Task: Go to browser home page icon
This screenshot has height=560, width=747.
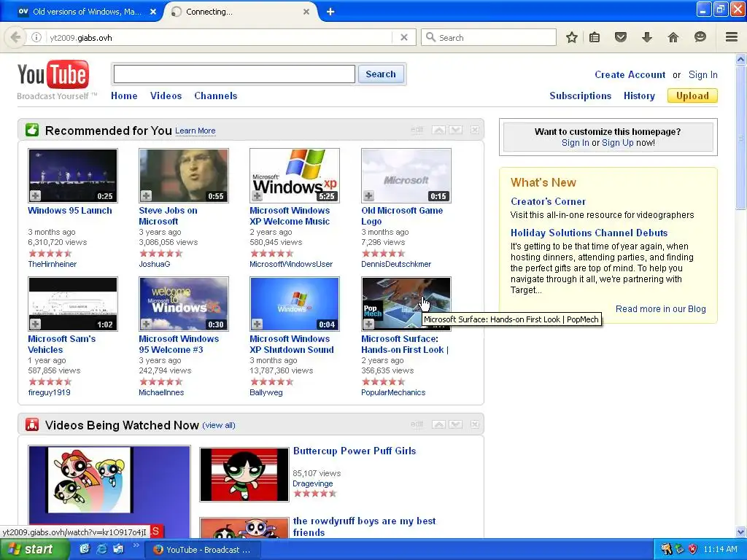Action: [x=673, y=37]
